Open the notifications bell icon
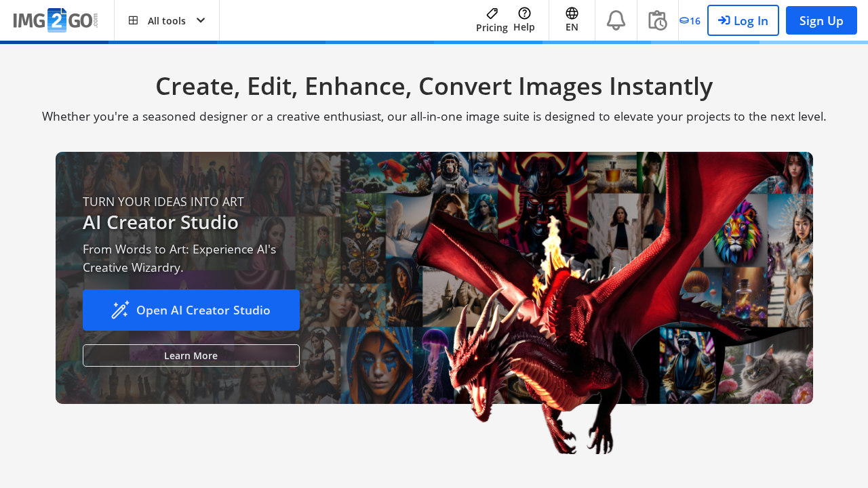 615,20
